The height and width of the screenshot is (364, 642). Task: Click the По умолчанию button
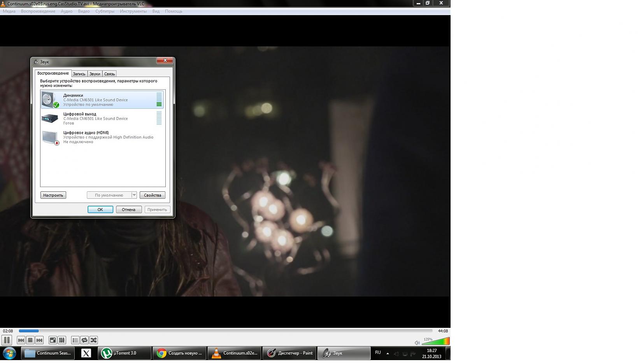(x=109, y=195)
